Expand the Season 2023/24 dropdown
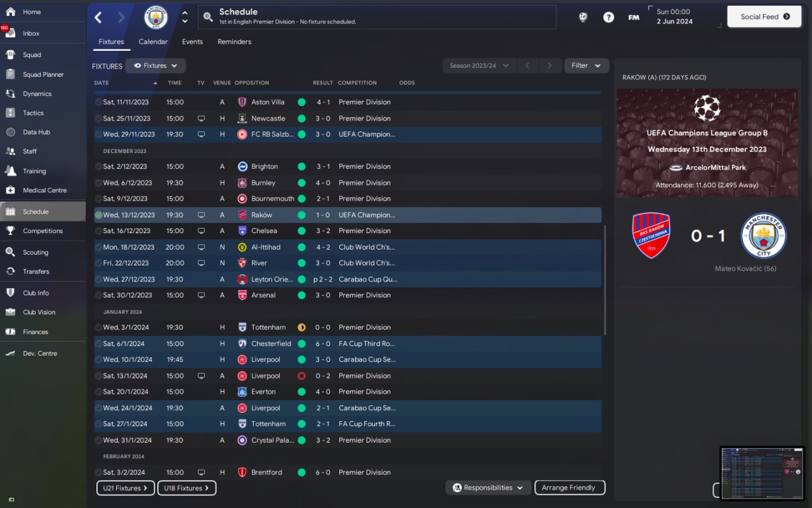 click(x=478, y=65)
